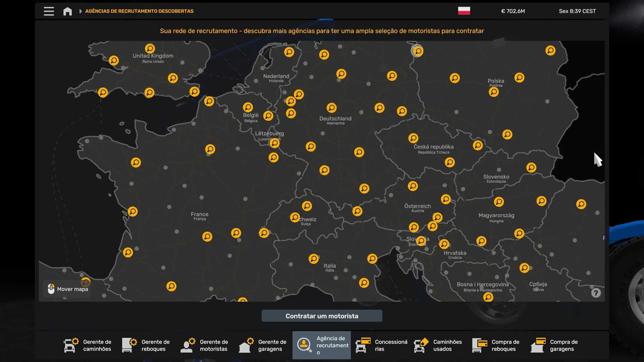This screenshot has width=644, height=362.
Task: Select agency marker above United Kingdom label
Action: [x=150, y=48]
